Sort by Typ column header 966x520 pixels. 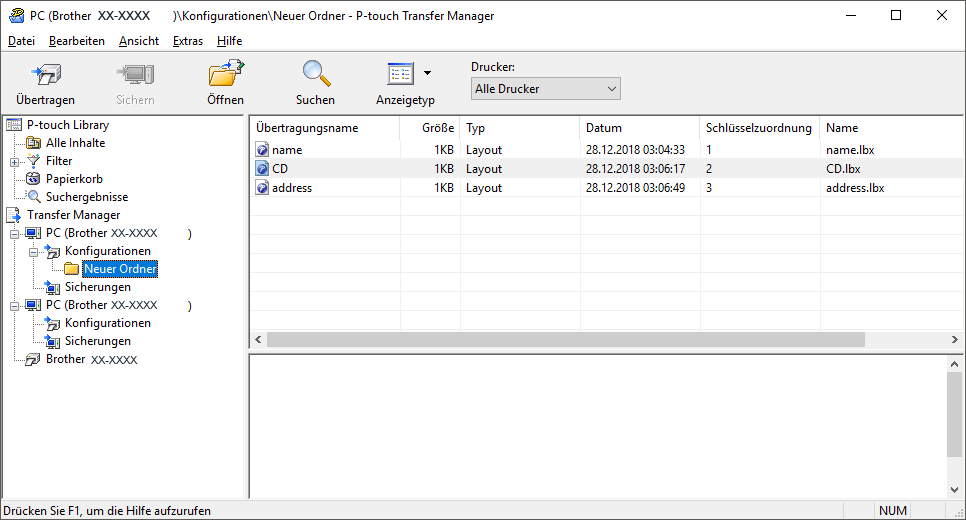pos(519,128)
